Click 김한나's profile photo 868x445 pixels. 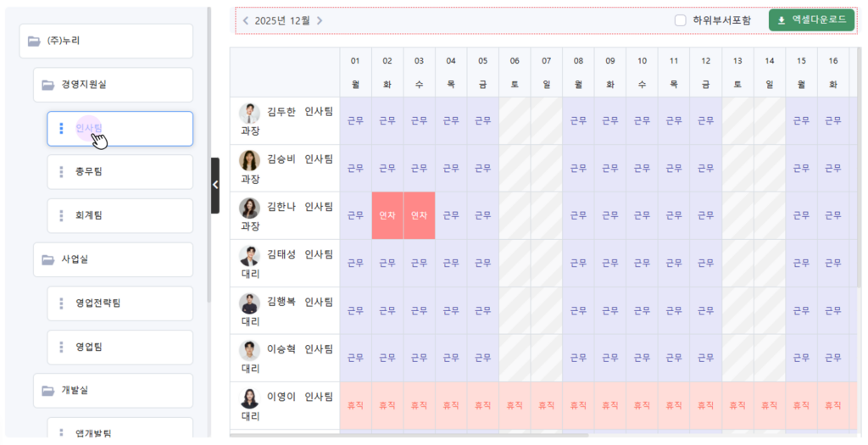click(x=249, y=209)
